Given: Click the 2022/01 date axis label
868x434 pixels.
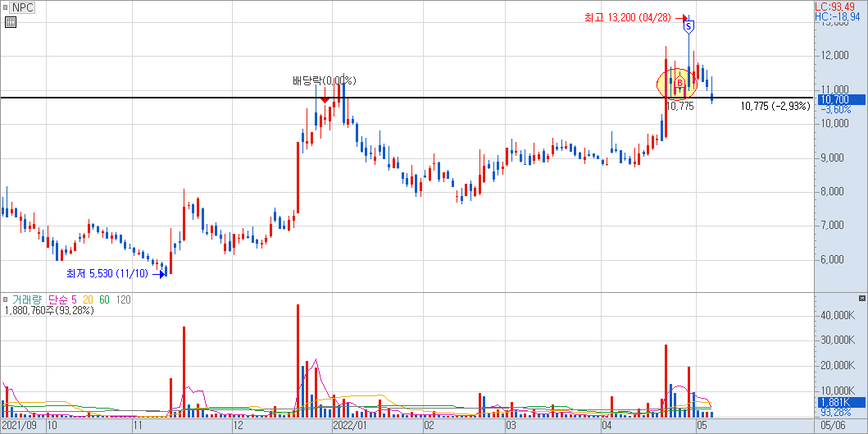Looking at the screenshot, I should 349,427.
